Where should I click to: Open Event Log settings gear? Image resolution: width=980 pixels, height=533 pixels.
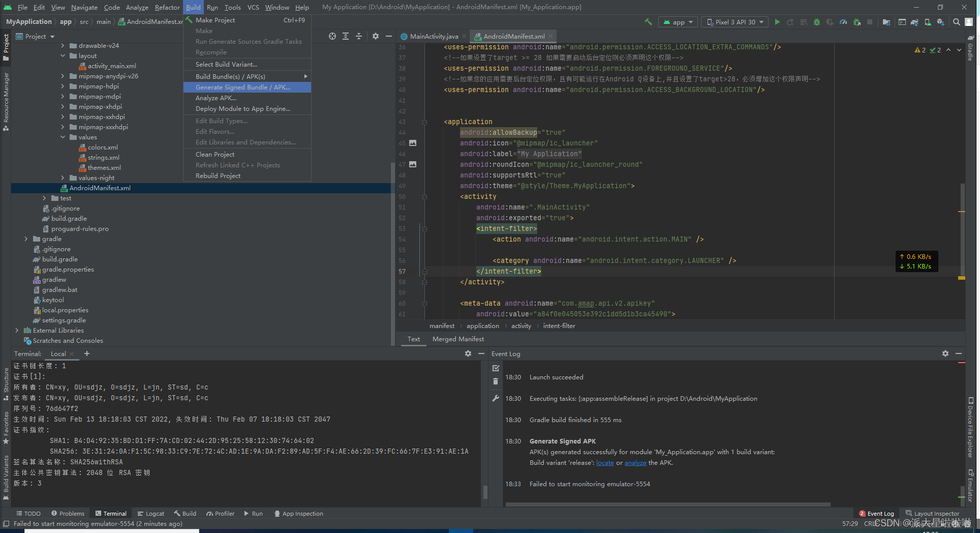945,353
